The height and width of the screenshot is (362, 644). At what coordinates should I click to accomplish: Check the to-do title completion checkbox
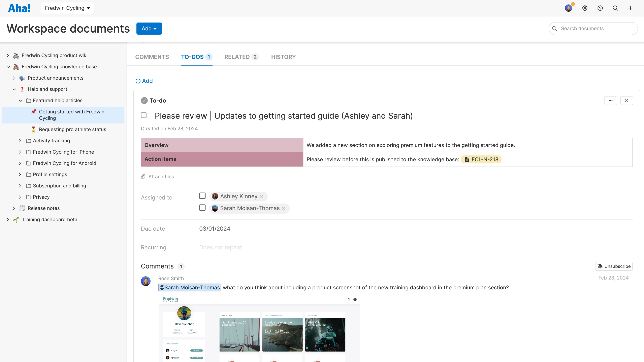click(x=144, y=115)
